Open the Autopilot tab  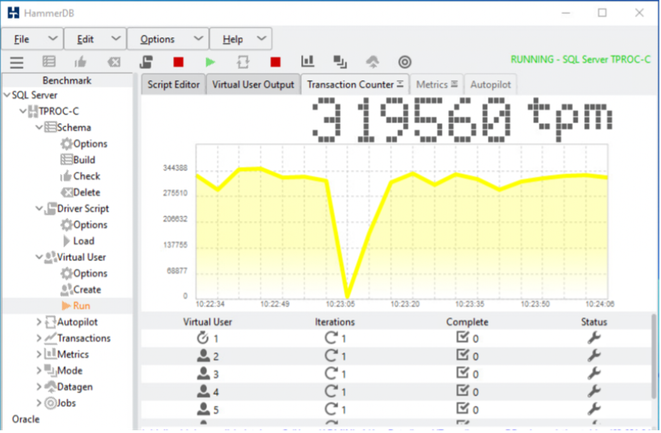(490, 84)
